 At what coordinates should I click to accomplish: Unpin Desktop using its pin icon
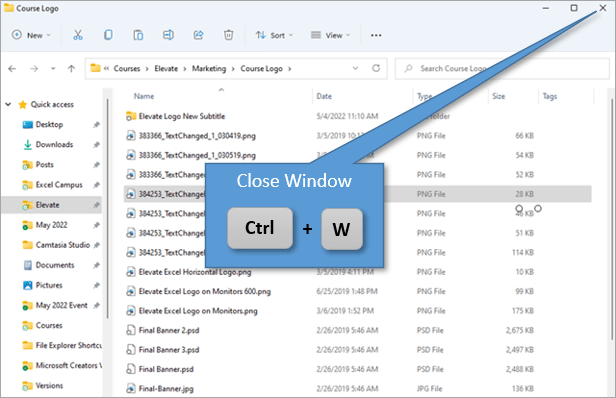(x=96, y=125)
